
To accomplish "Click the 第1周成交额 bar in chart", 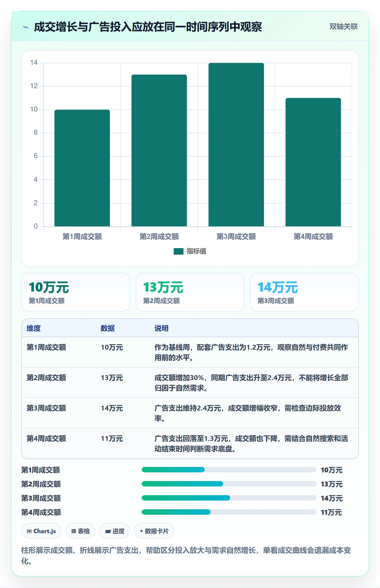I will (x=82, y=168).
